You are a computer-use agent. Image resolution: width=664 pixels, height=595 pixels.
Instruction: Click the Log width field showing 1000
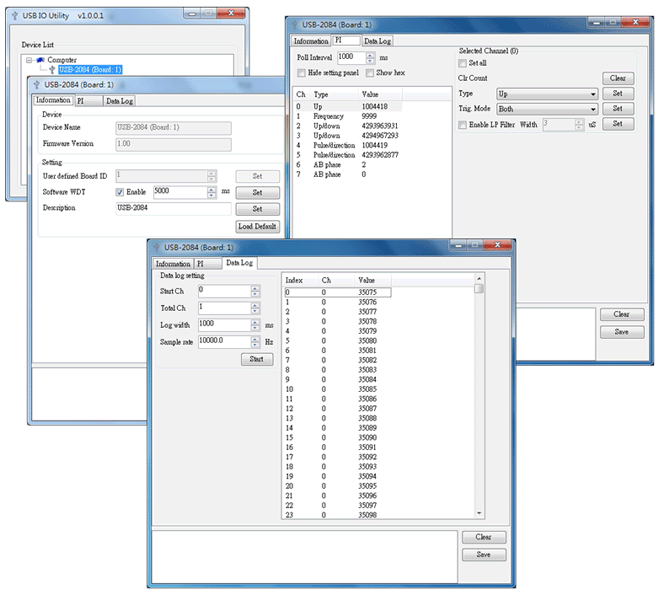225,325
